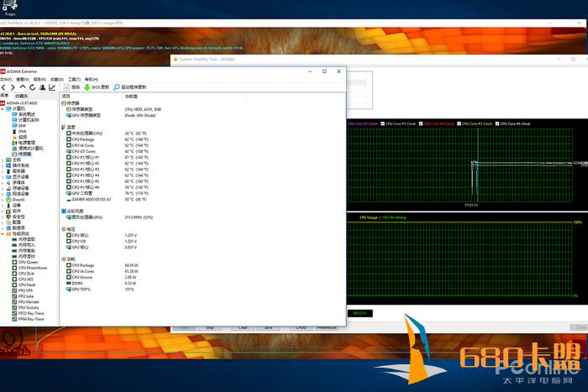The height and width of the screenshot is (392, 588).
Task: Select 电源管理 tree item
Action: point(24,143)
